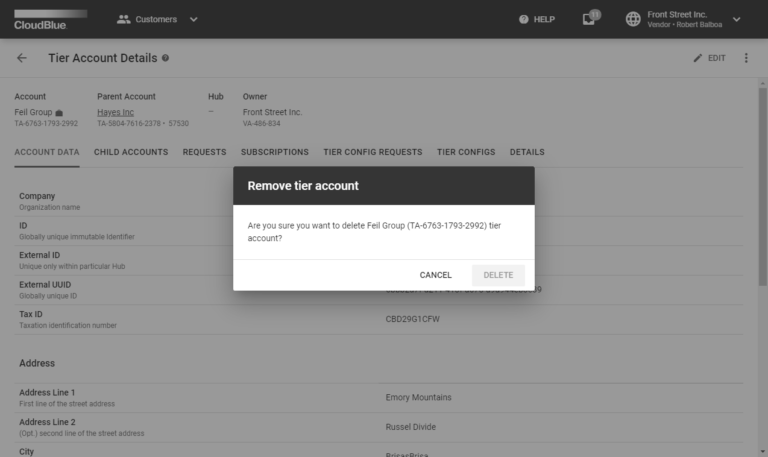Click the Address Line 2 label

click(x=47, y=422)
